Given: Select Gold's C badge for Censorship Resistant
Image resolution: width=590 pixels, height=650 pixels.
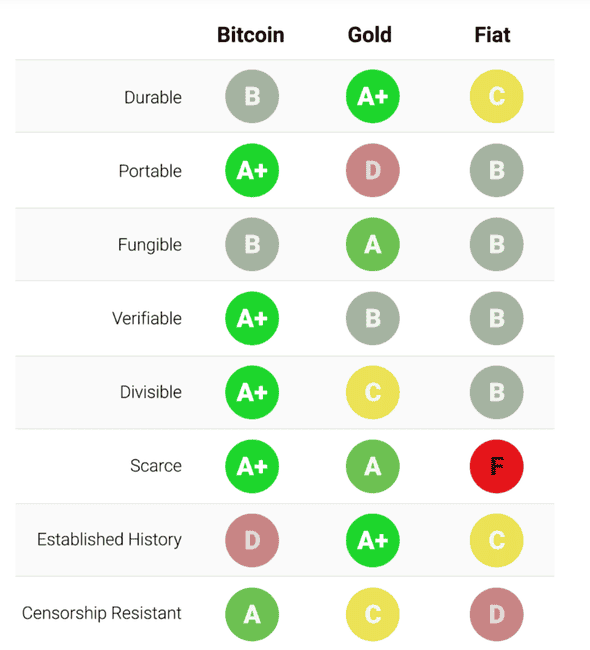Looking at the screenshot, I should click(373, 614).
